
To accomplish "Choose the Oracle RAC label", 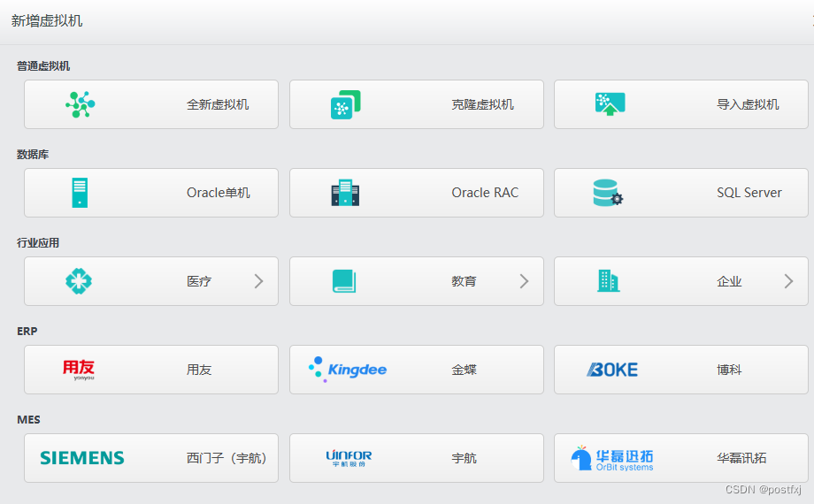I will (x=485, y=193).
